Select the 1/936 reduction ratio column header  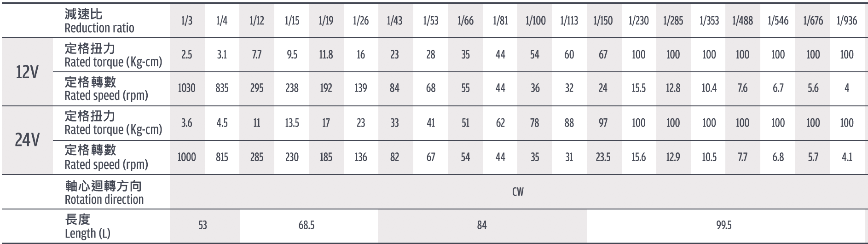(x=847, y=21)
